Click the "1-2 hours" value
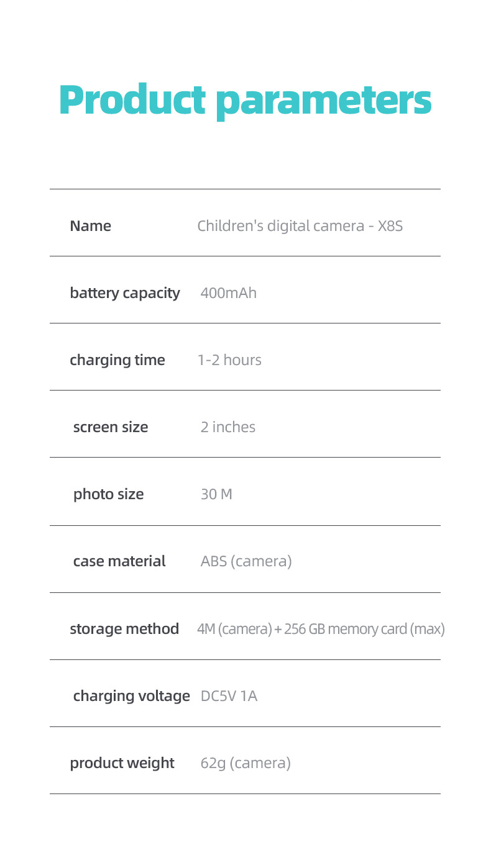Screen dimensions: 491x868 pos(229,360)
